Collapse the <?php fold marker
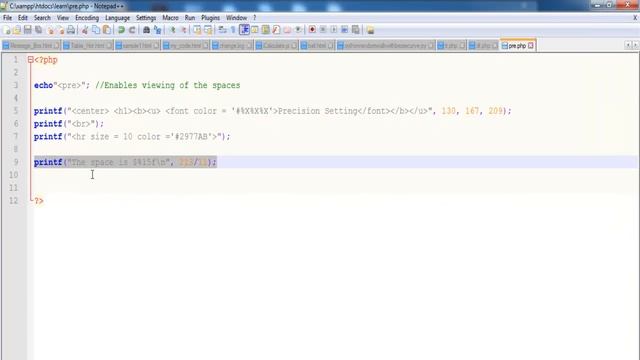Image resolution: width=640 pixels, height=360 pixels. tap(30, 60)
